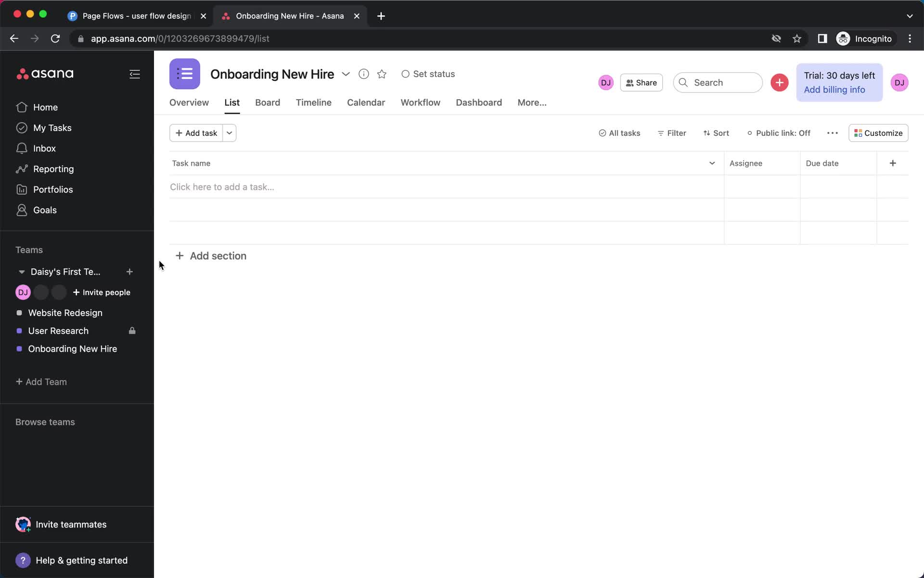
Task: Click the Filter icon in toolbar
Action: coord(670,132)
